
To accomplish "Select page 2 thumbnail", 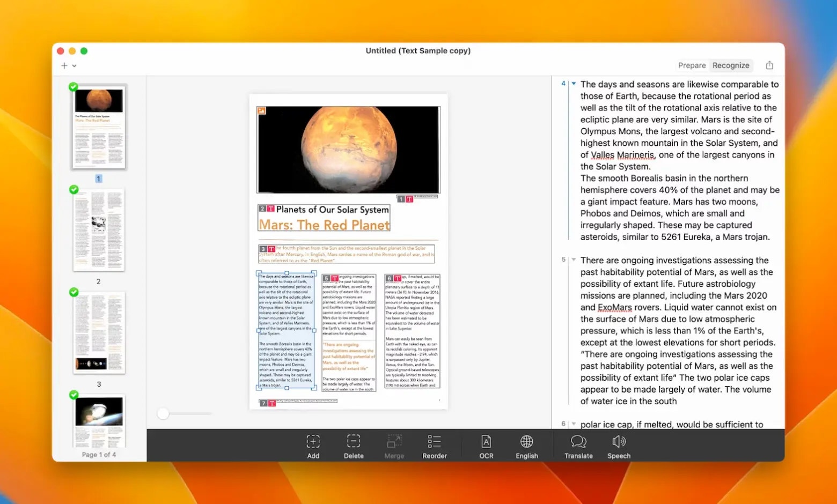I will pyautogui.click(x=99, y=230).
